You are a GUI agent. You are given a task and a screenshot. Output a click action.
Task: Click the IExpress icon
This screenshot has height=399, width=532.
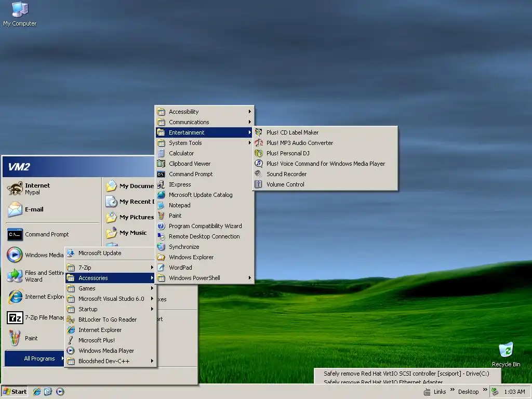[161, 184]
